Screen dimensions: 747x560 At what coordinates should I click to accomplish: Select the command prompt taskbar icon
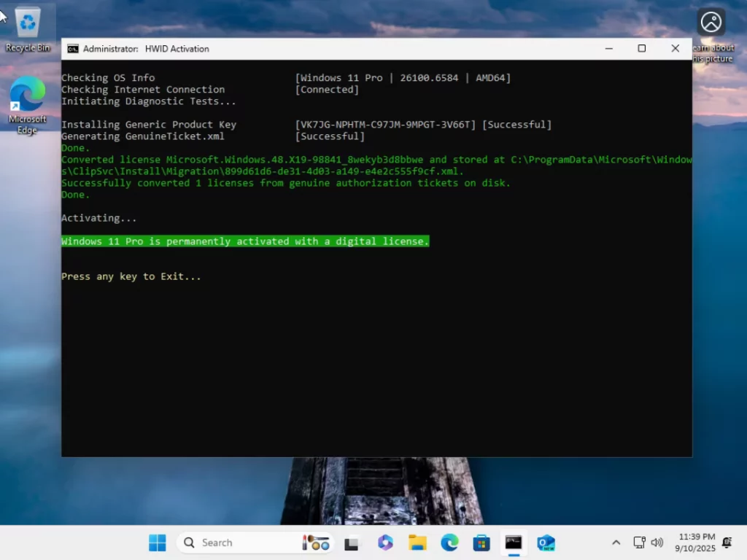coord(514,542)
